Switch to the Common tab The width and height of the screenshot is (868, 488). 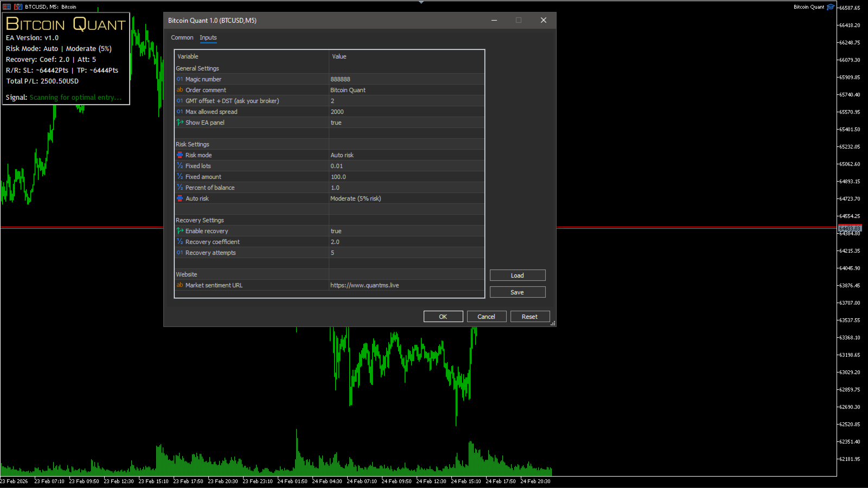click(182, 37)
